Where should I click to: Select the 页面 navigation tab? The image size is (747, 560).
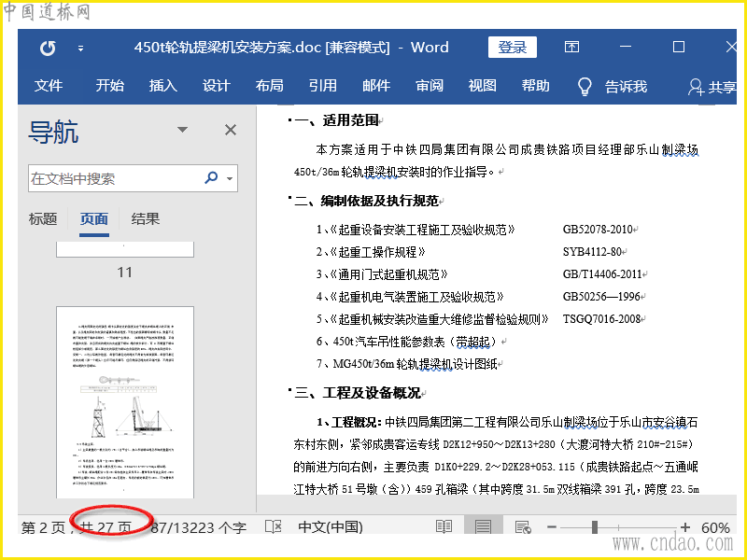pyautogui.click(x=94, y=219)
